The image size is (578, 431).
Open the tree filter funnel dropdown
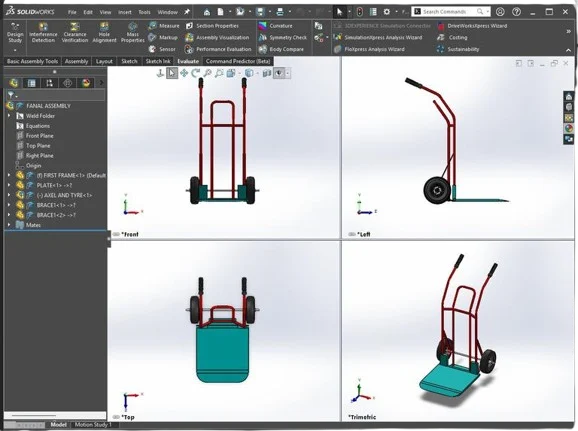[x=13, y=95]
